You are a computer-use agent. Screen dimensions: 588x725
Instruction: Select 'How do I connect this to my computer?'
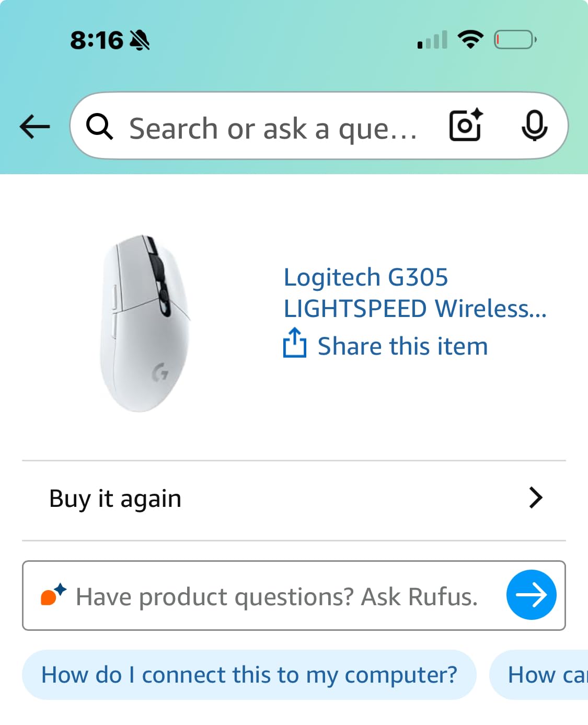(249, 675)
